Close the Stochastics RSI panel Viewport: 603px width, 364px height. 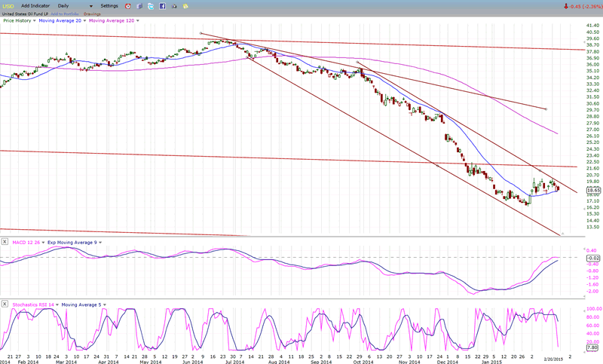pyautogui.click(x=4, y=304)
